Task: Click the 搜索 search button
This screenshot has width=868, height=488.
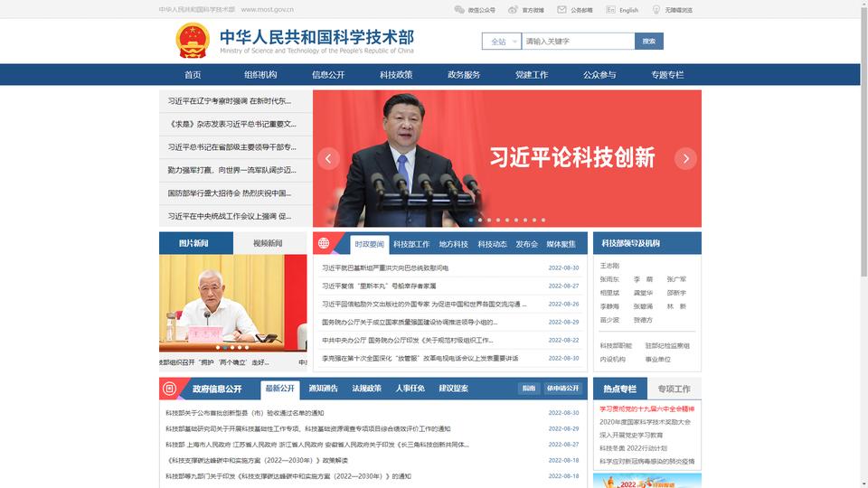Action: 649,42
